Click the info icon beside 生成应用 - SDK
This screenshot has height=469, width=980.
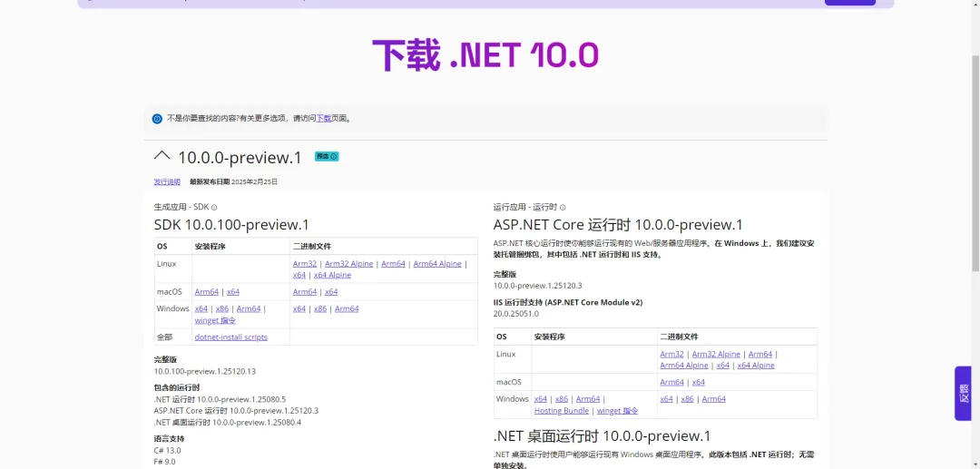[214, 208]
